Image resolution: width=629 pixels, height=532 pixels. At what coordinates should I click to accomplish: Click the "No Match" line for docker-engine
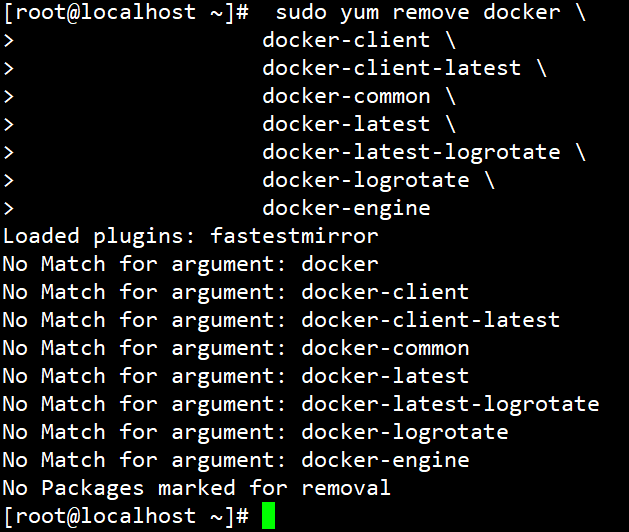(236, 461)
